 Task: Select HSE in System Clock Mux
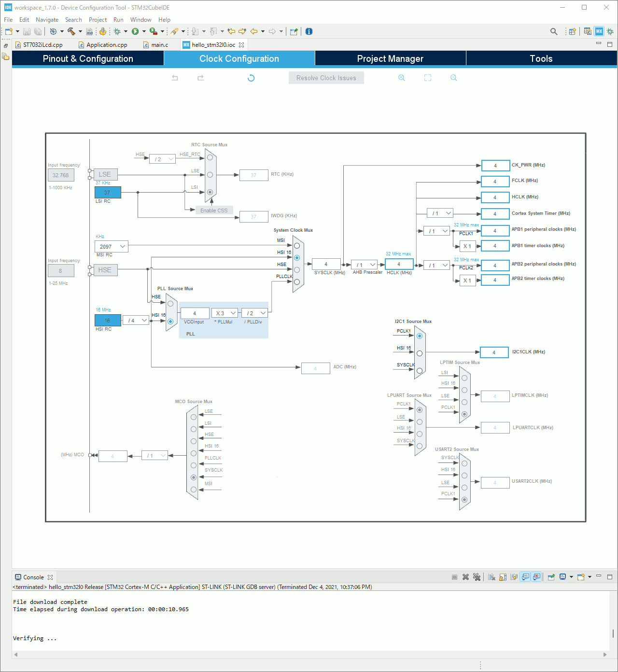(x=297, y=270)
